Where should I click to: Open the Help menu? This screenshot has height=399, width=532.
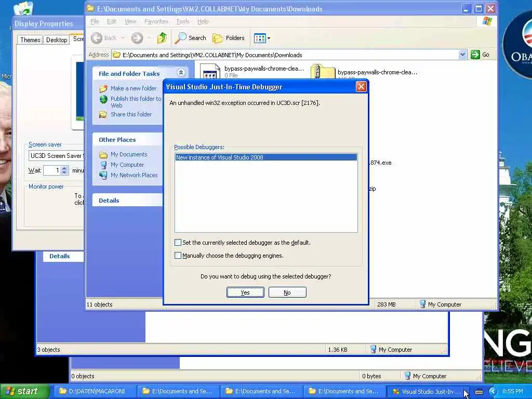coord(203,21)
